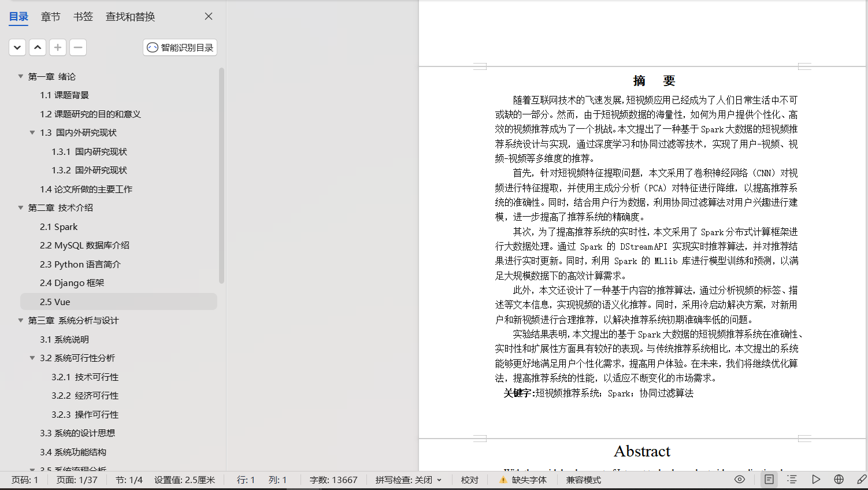This screenshot has height=490, width=868.
Task: Close the navigation pane
Action: pyautogui.click(x=209, y=17)
